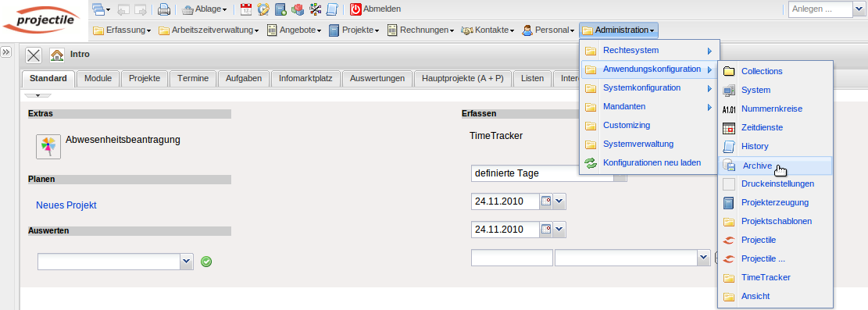
Task: Select Anwendungskonfiguration menu entry
Action: 649,69
